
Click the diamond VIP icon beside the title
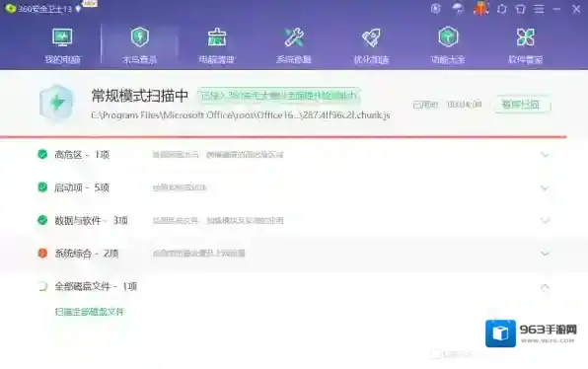click(78, 9)
